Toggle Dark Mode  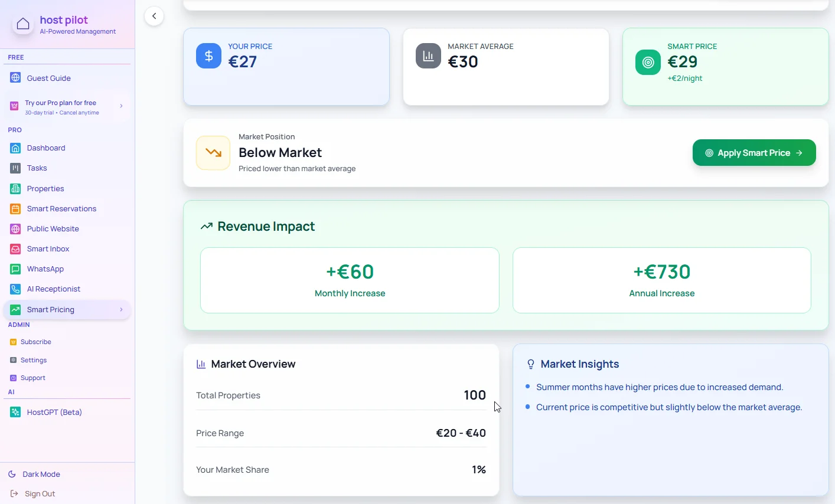pos(41,474)
